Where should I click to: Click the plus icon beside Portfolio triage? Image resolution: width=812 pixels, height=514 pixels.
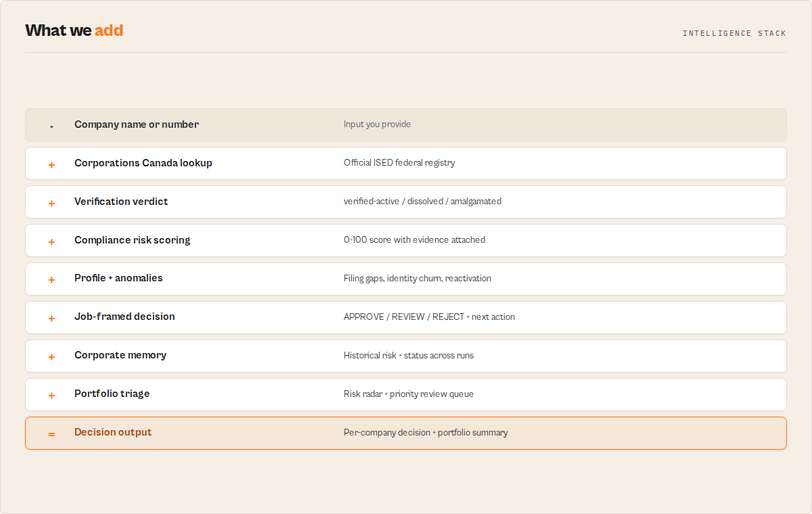tap(51, 396)
